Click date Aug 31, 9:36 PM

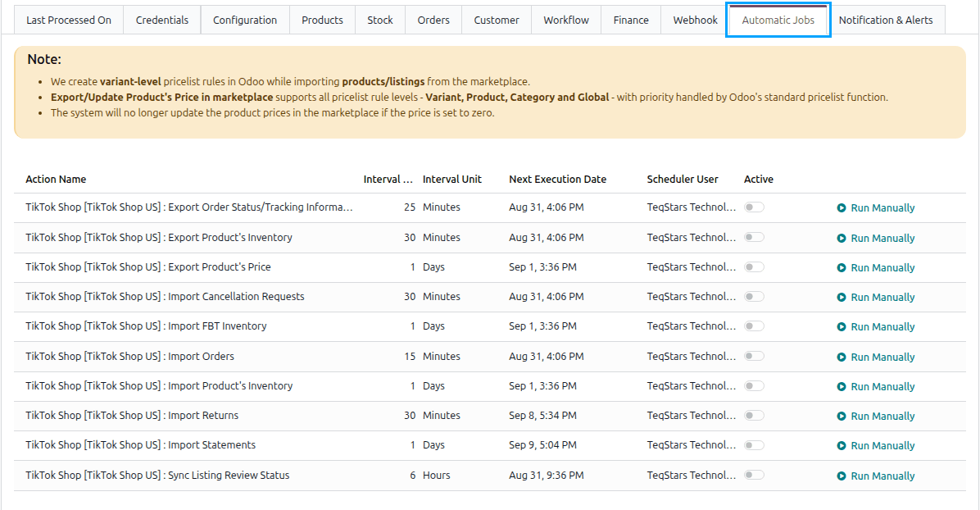click(547, 475)
